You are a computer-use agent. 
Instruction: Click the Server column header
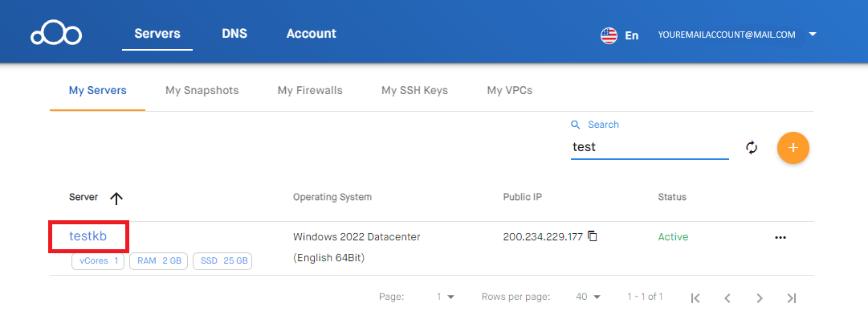point(84,197)
